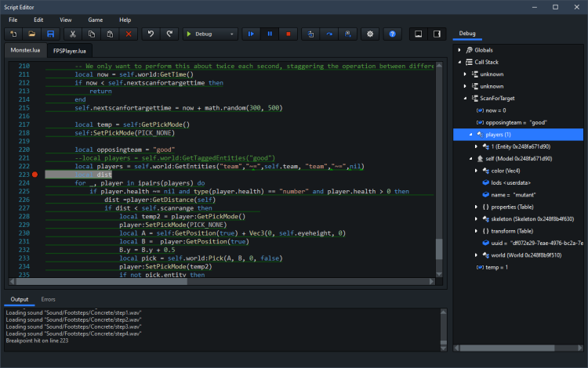588x368 pixels.
Task: Click the red Delete X icon
Action: pyautogui.click(x=129, y=34)
